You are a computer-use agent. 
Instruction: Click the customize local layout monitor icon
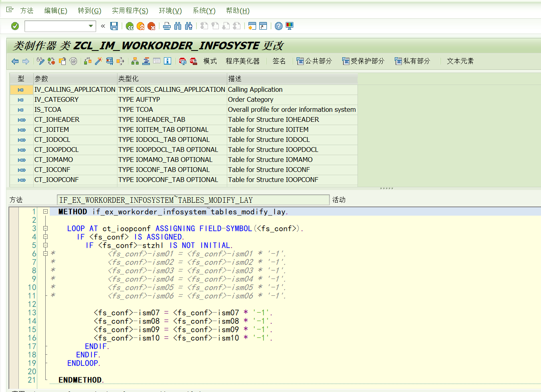coord(289,26)
